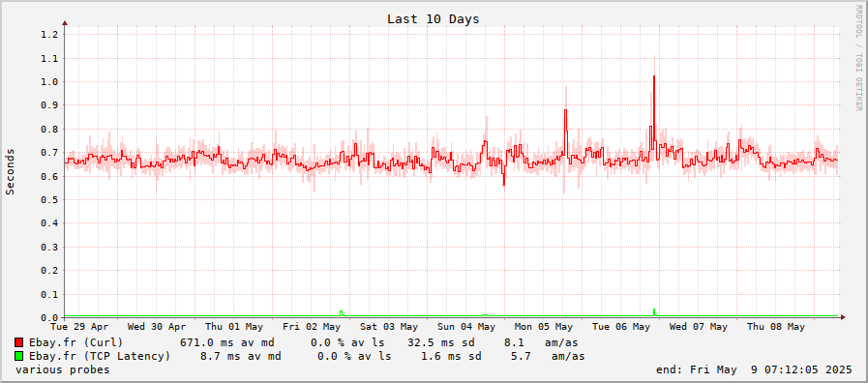
Task: Click the green Ebay.fr (TCP Latency) legend swatch
Action: [x=19, y=356]
